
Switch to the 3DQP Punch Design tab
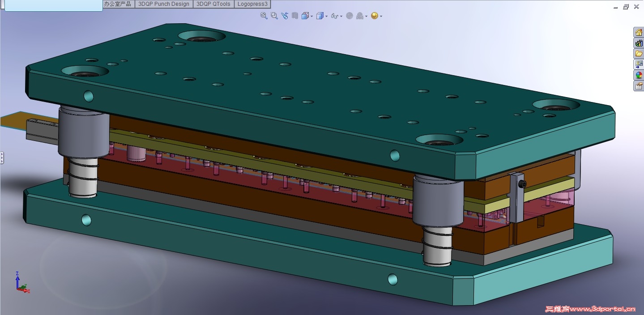[163, 4]
